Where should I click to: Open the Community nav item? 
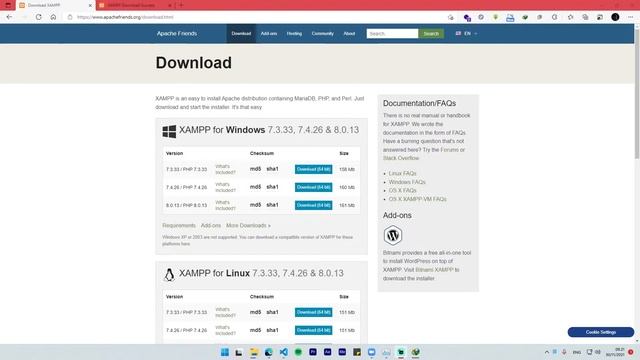tap(322, 33)
